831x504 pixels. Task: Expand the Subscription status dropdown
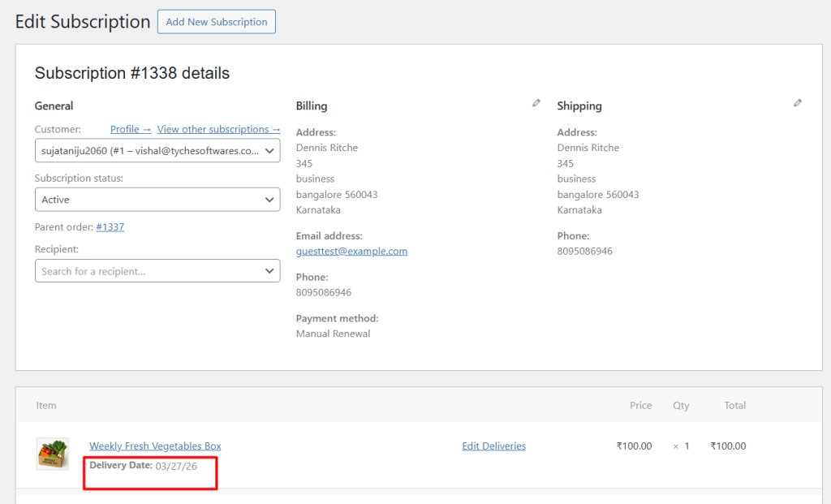pyautogui.click(x=157, y=200)
